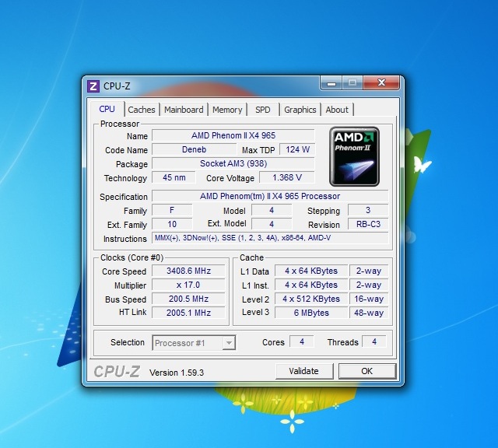Click the Level 3 48-way associativity value
Image resolution: width=498 pixels, height=448 pixels.
(369, 313)
